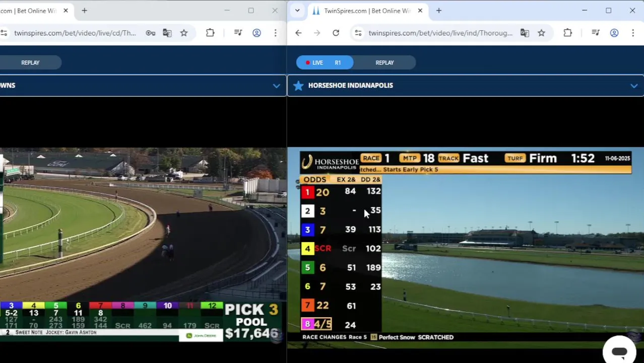Image resolution: width=644 pixels, height=363 pixels.
Task: Click TRACK Fast condition label
Action: pyautogui.click(x=464, y=158)
